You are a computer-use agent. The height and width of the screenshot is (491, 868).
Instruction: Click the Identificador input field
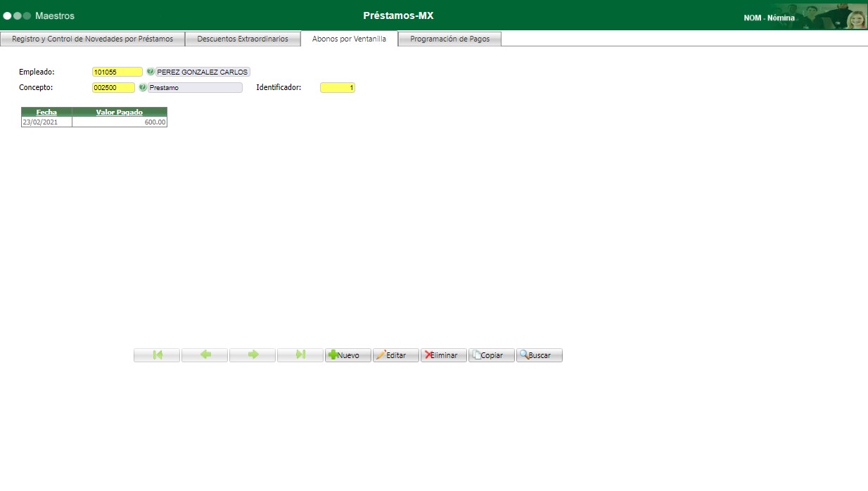[338, 88]
